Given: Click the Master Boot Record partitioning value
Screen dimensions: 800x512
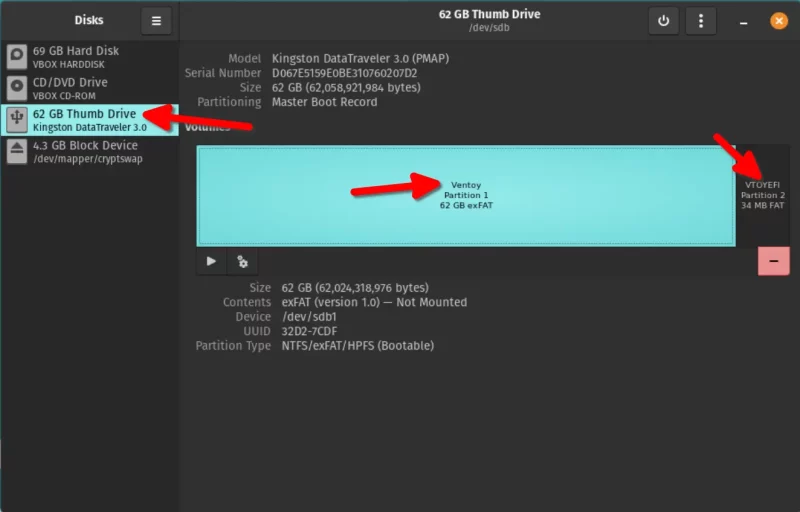Looking at the screenshot, I should click(x=324, y=102).
